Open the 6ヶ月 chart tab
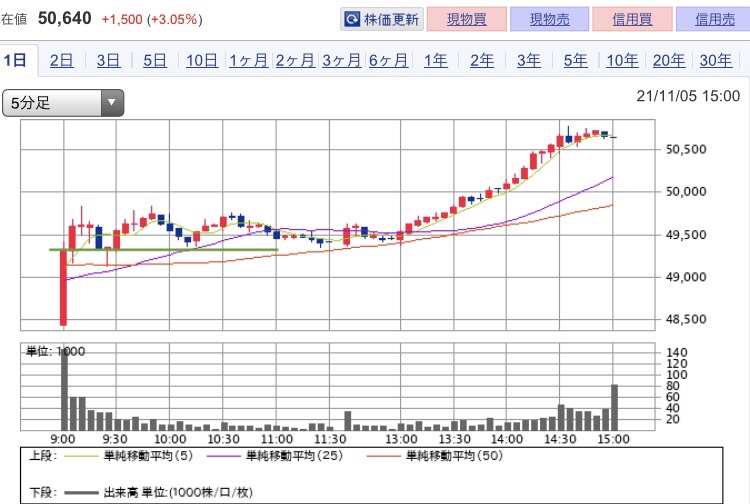750x504 pixels. point(388,61)
